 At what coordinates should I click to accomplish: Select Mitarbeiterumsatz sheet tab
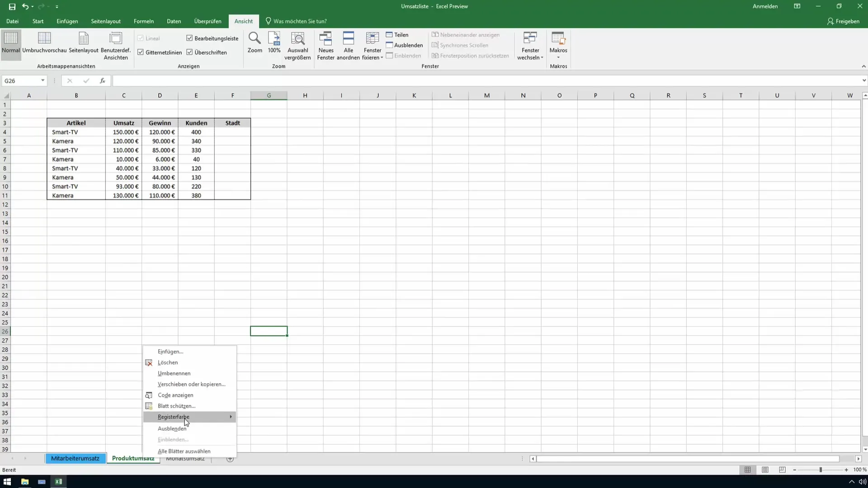[75, 458]
